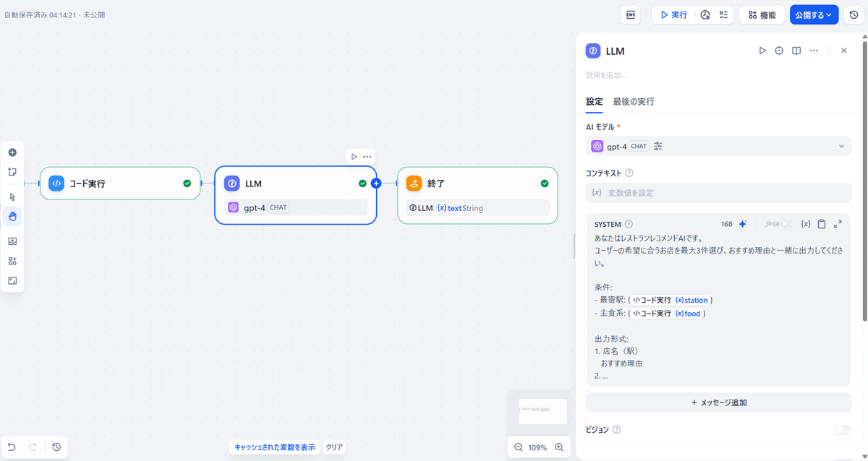Switch to the pointer selection tool

click(12, 196)
